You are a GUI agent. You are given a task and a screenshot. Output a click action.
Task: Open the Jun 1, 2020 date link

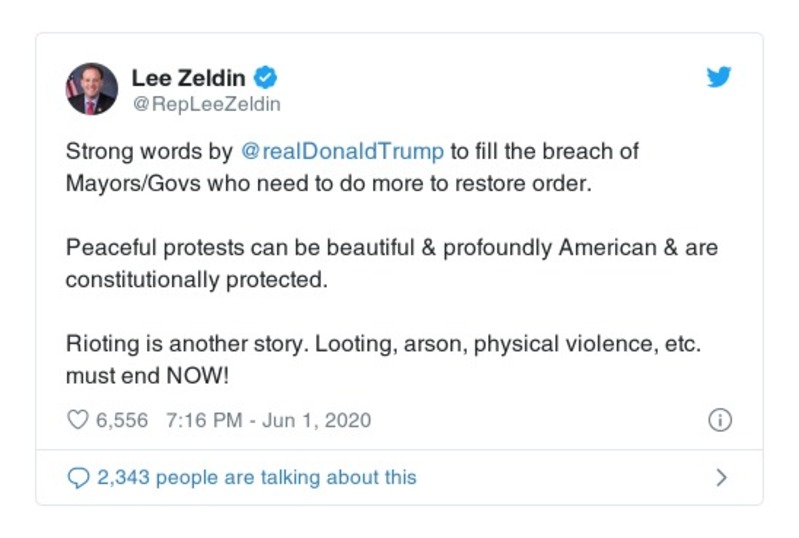point(316,420)
